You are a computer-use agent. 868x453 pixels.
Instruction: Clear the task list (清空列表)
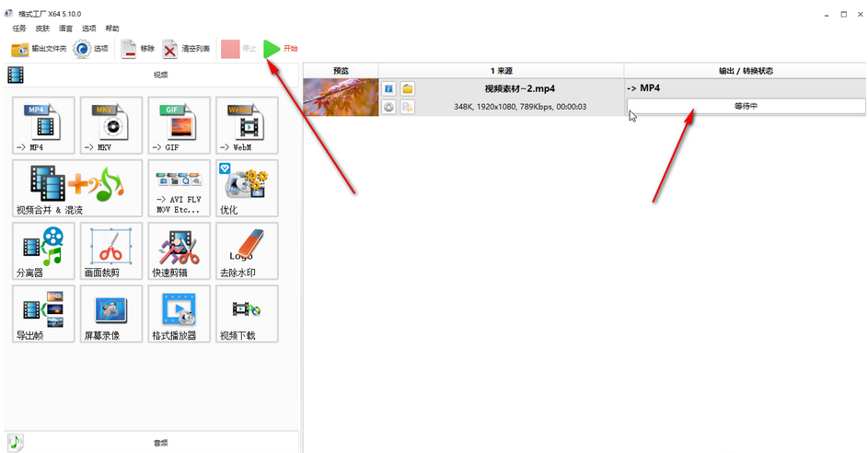click(x=186, y=49)
